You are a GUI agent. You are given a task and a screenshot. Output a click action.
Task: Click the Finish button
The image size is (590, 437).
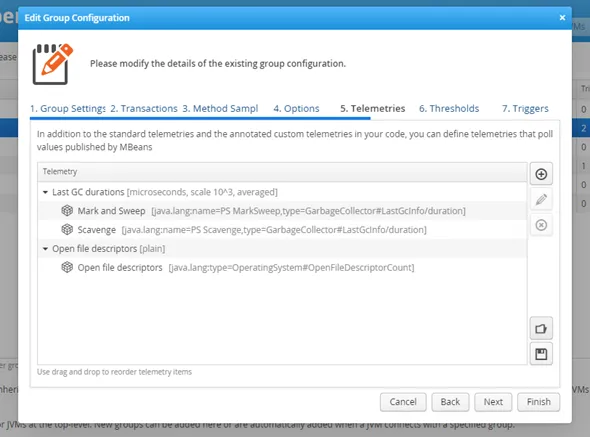click(538, 402)
